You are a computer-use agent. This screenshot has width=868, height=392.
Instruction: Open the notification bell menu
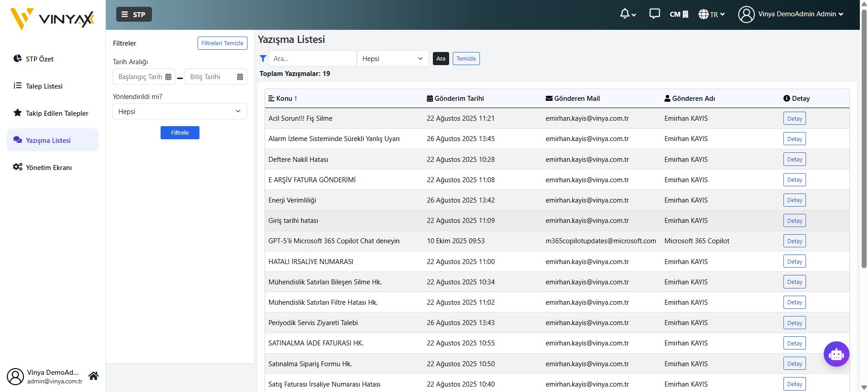627,14
